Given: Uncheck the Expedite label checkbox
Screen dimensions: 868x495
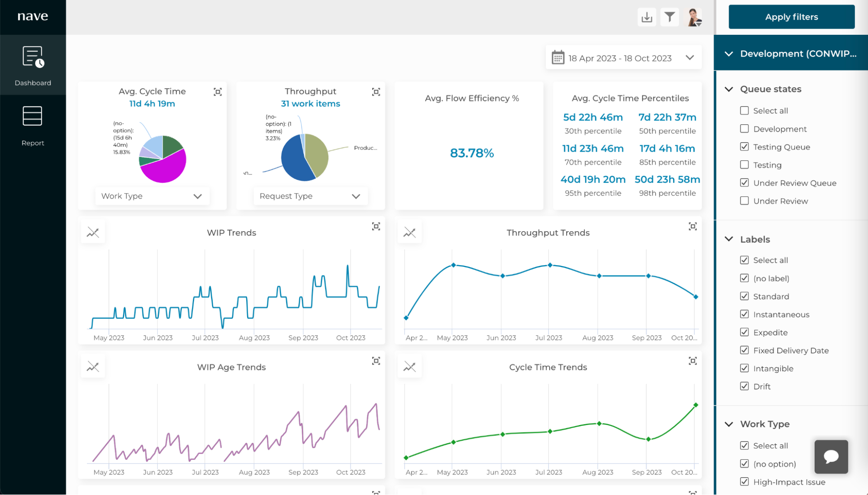Looking at the screenshot, I should [744, 332].
